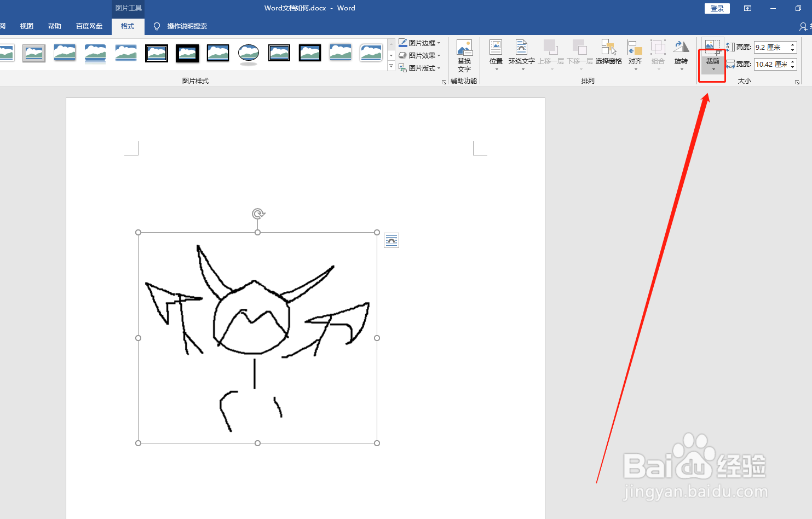Click the bottom-center resize handle of picture
This screenshot has height=519, width=812.
(257, 443)
